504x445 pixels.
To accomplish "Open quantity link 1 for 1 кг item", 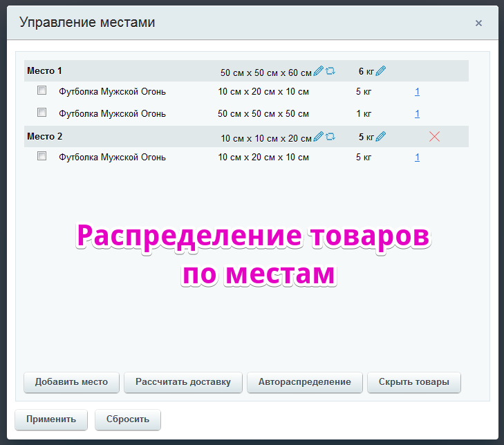I will tap(417, 114).
